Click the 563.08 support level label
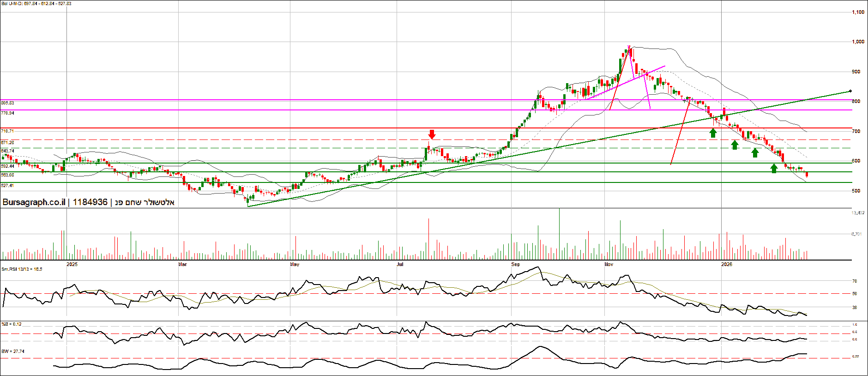The width and height of the screenshot is (868, 376). click(7, 175)
